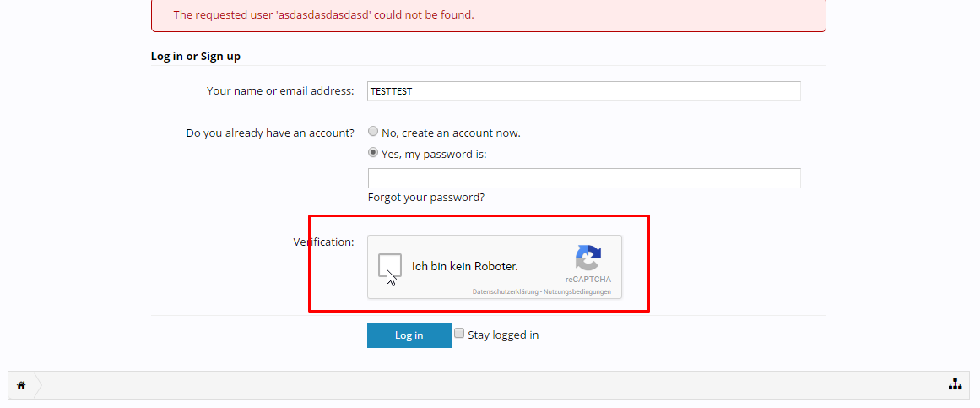The width and height of the screenshot is (980, 408).
Task: Click the reCAPTCHA logo icon
Action: click(x=587, y=258)
